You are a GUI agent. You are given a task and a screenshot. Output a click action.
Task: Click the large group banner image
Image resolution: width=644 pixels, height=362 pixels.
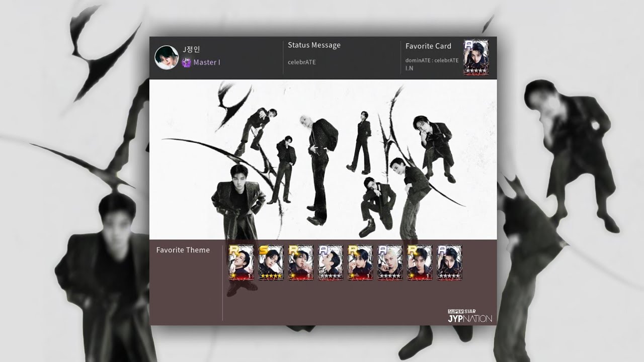tap(323, 159)
